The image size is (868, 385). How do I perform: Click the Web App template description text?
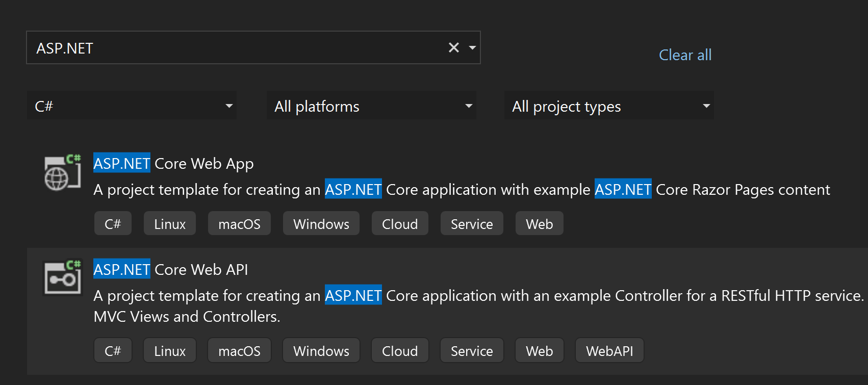pyautogui.click(x=462, y=190)
